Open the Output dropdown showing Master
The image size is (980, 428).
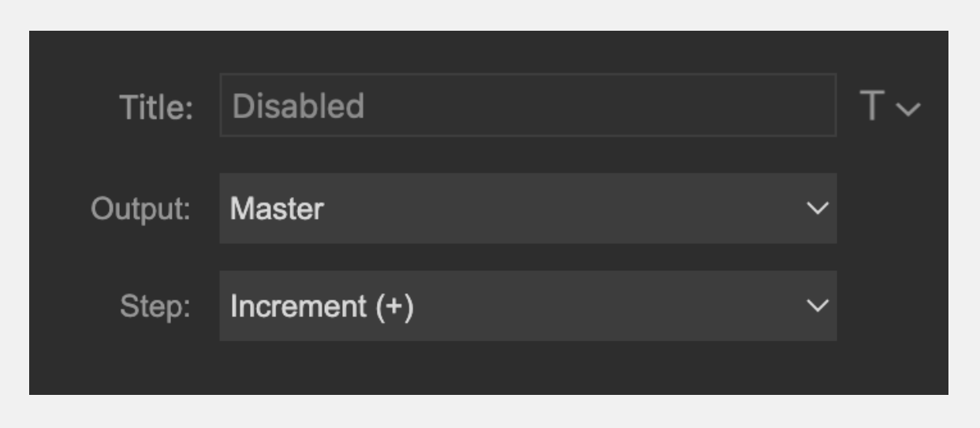(x=527, y=208)
